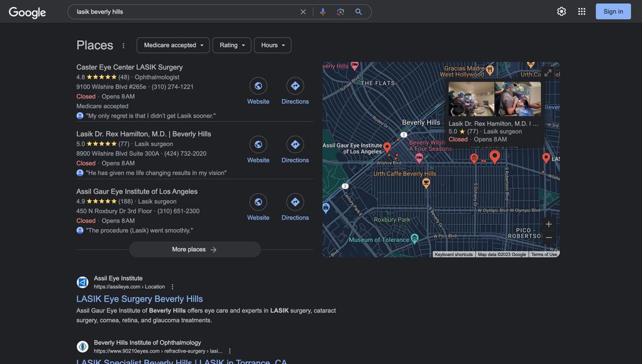This screenshot has height=364, width=642.
Task: Submit search with the magnifying glass icon
Action: (358, 12)
